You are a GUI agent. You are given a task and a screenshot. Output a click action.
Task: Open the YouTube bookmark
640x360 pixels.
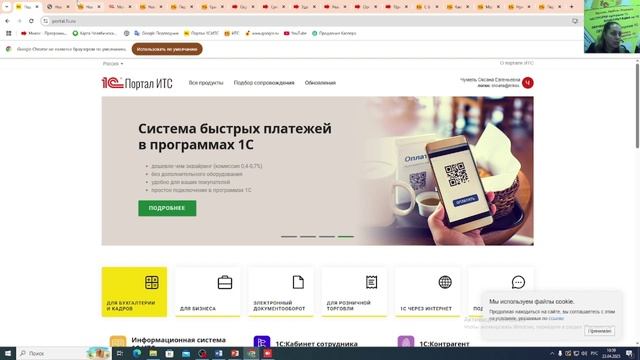click(295, 33)
